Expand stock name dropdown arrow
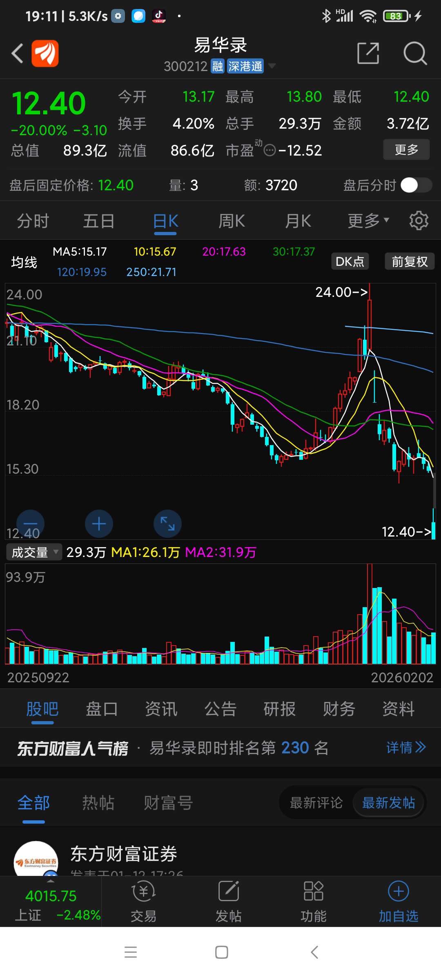This screenshot has height=980, width=441. click(x=272, y=66)
